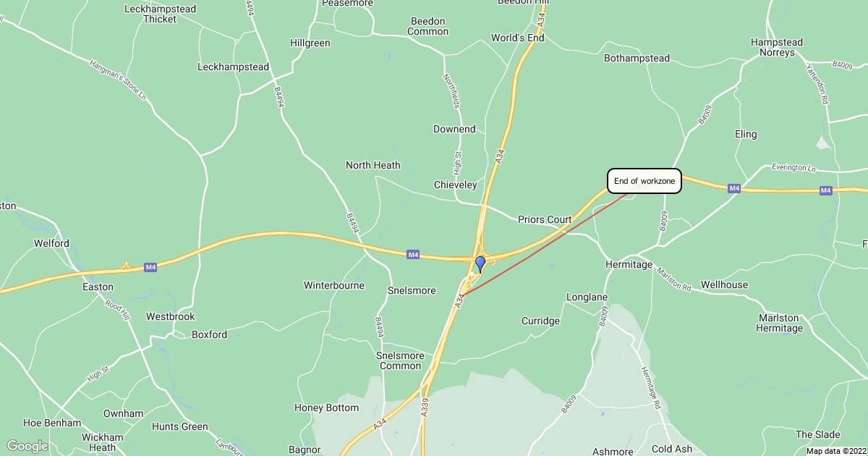
Task: Click the M4 road badge near Snelsmore
Action: 413,254
